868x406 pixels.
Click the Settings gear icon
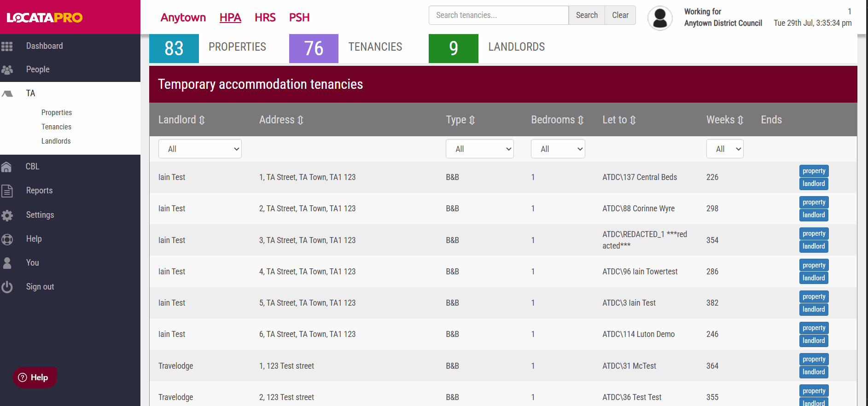click(x=7, y=215)
